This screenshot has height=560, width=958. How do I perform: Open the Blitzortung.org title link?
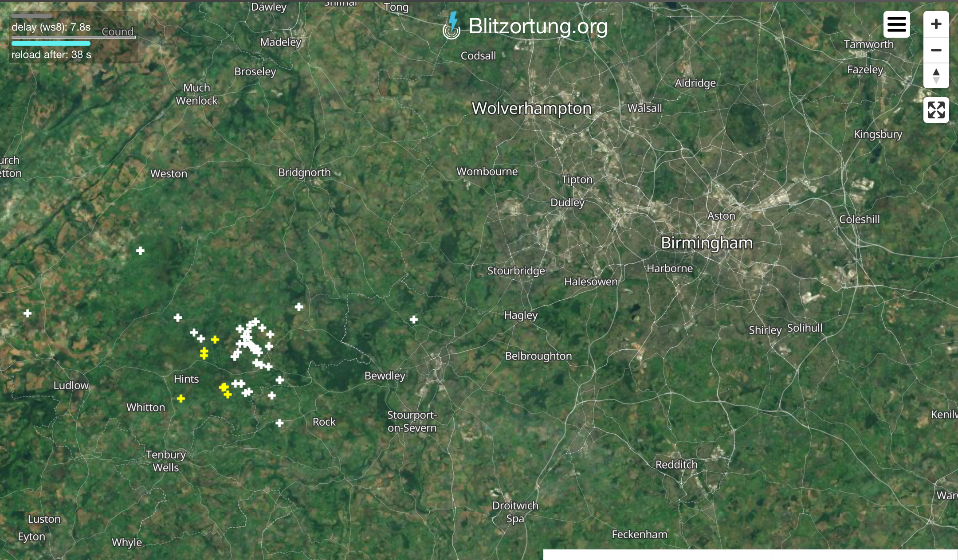[x=538, y=26]
